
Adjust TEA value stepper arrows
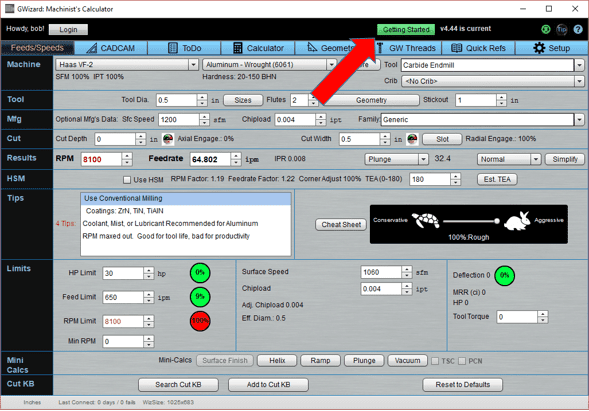click(455, 179)
